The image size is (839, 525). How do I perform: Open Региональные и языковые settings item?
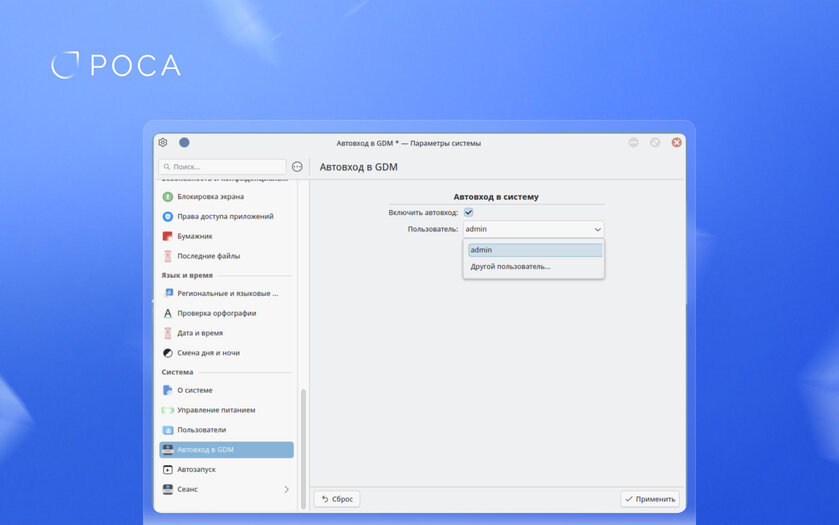(227, 294)
